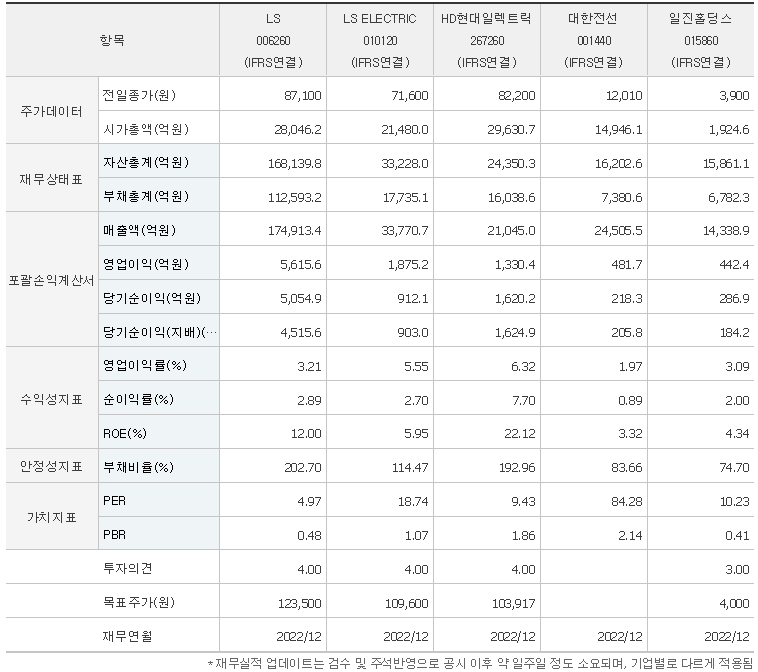
Task: Click LS total assets 168,139.8
Action: (295, 163)
